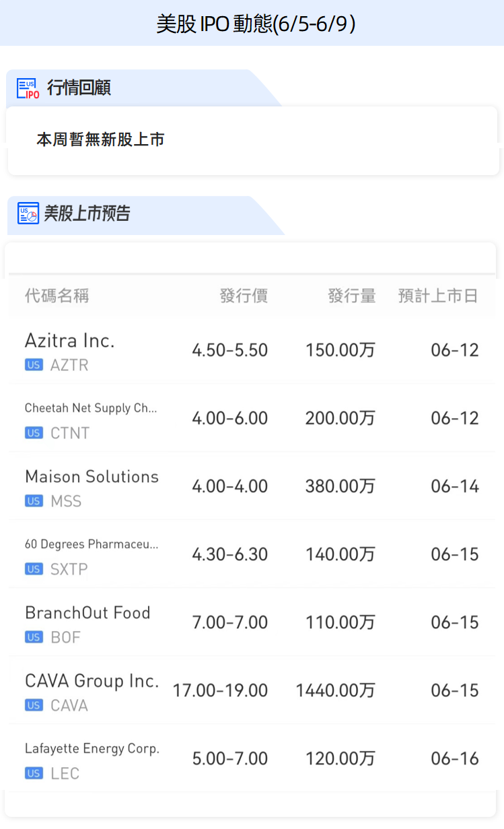
Task: Click the US badge next to BOF
Action: tap(34, 637)
